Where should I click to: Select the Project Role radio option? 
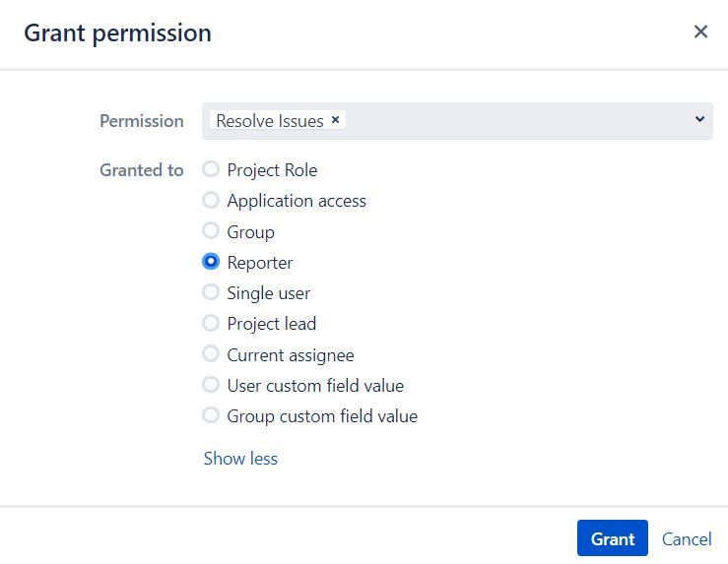coord(211,169)
